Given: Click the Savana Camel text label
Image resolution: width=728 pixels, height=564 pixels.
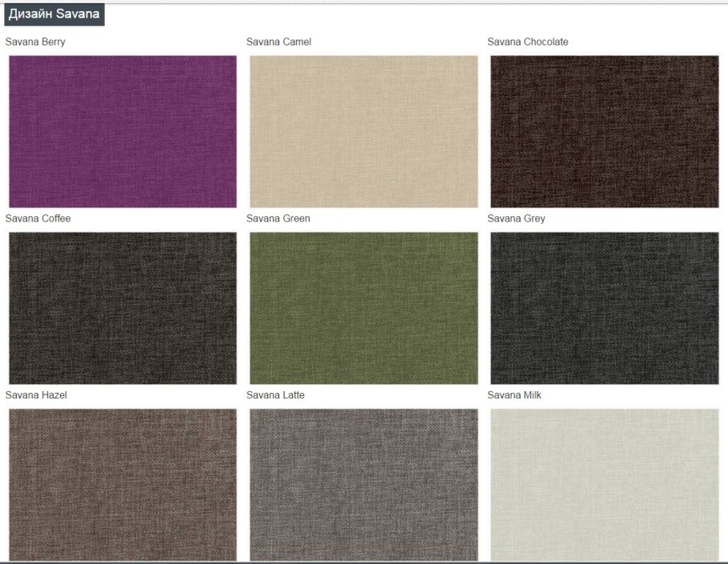Looking at the screenshot, I should [278, 42].
